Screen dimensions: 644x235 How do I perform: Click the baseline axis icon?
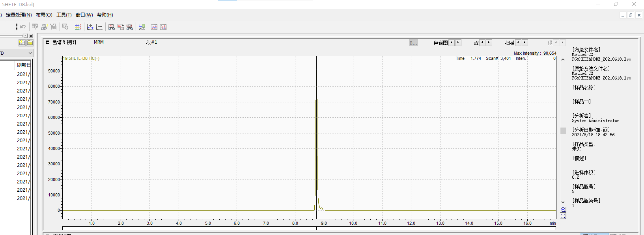click(x=99, y=27)
